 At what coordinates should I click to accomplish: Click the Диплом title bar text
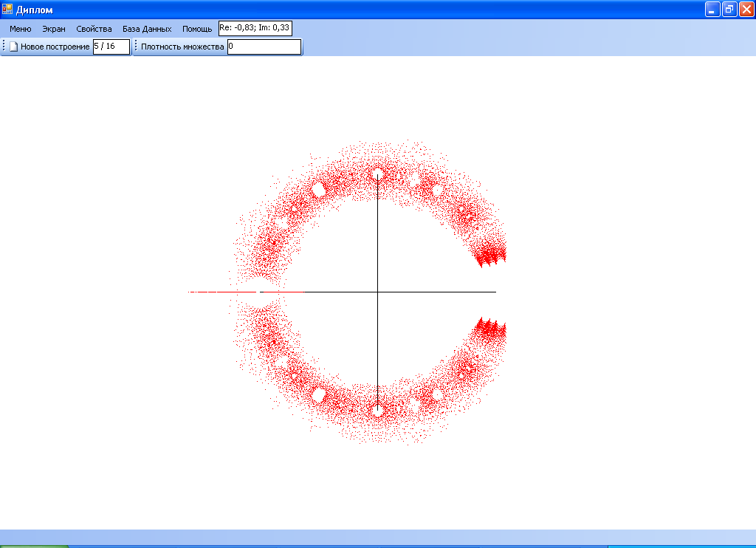tap(34, 10)
